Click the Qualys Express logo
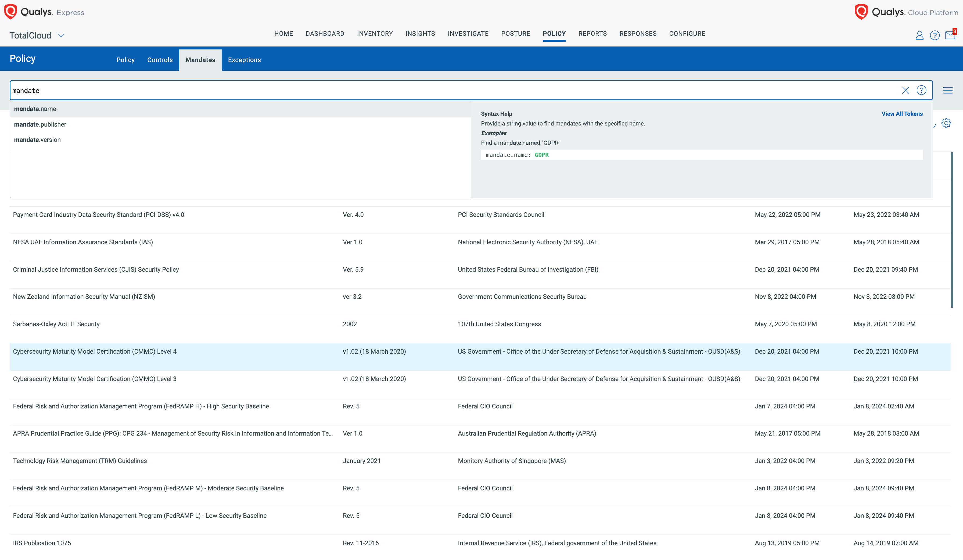963x560 pixels. (44, 12)
